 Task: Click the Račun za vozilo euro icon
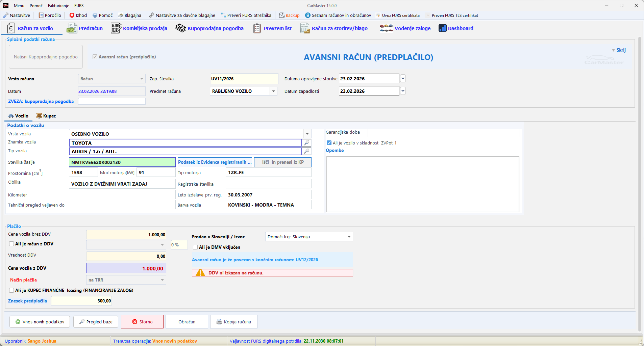tap(11, 28)
